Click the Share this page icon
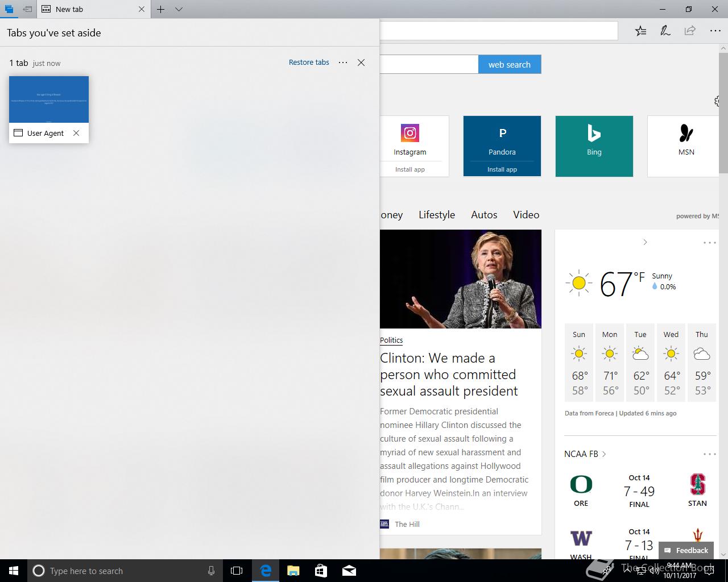The width and height of the screenshot is (728, 582). pos(690,31)
